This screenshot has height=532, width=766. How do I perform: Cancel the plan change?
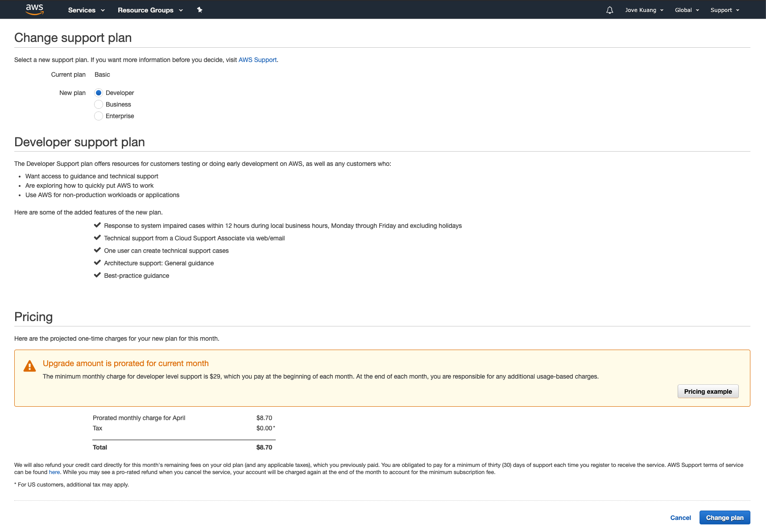pos(680,518)
